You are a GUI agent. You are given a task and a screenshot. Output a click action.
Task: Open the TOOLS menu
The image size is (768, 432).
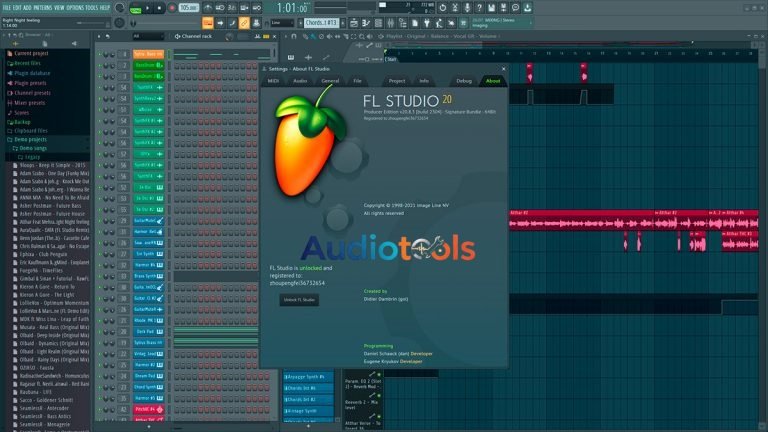tap(92, 8)
